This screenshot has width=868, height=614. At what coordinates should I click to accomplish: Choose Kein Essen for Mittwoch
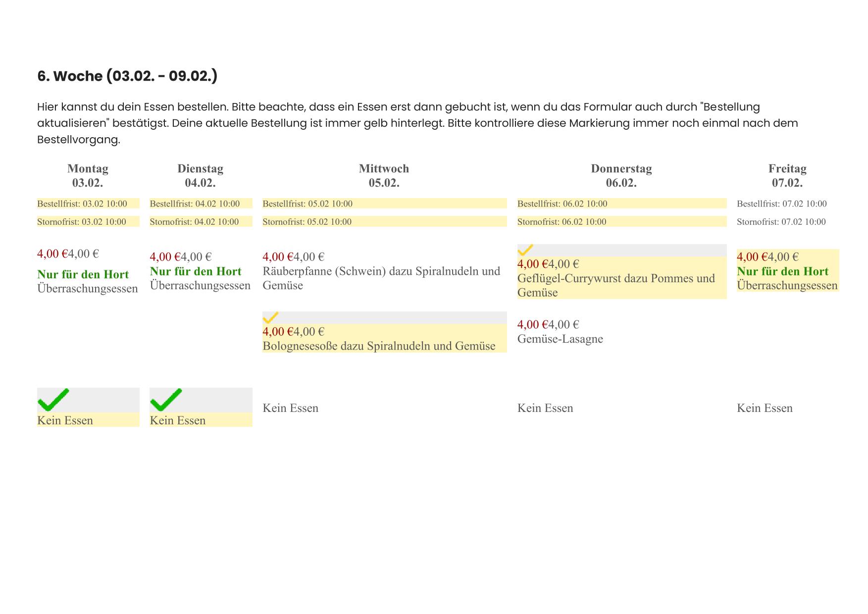click(x=291, y=408)
